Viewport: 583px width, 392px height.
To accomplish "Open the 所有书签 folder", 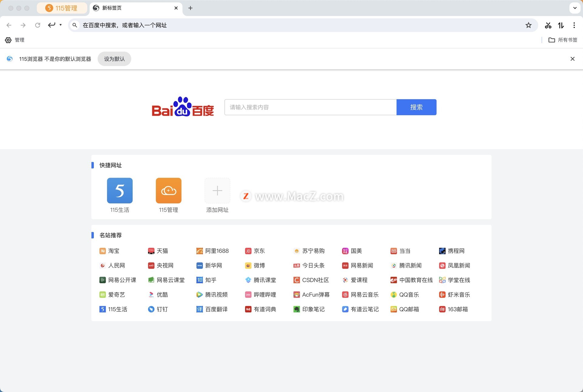I will (563, 40).
